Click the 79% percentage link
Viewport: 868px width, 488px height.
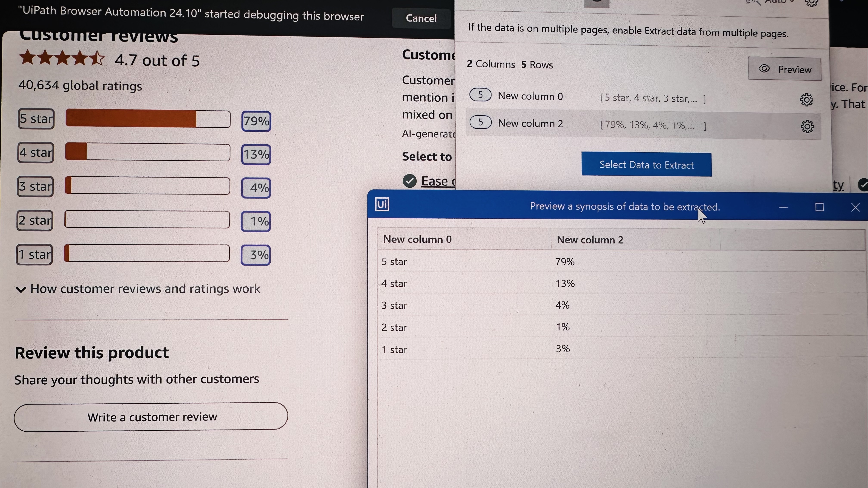(x=256, y=121)
